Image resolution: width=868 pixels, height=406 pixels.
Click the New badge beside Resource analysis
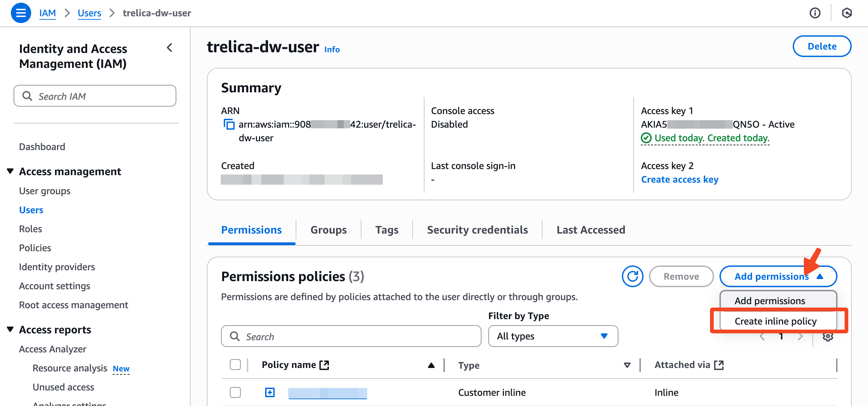coord(121,369)
